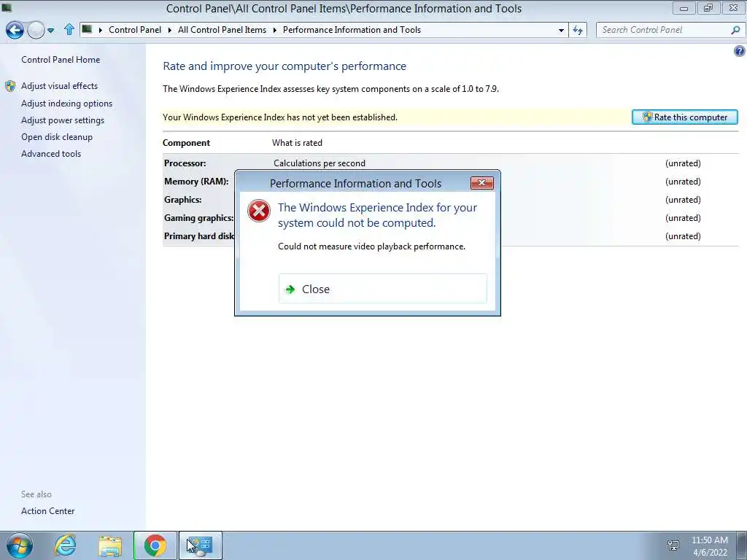Select 'Calculations per second' text
747x560 pixels.
click(320, 163)
